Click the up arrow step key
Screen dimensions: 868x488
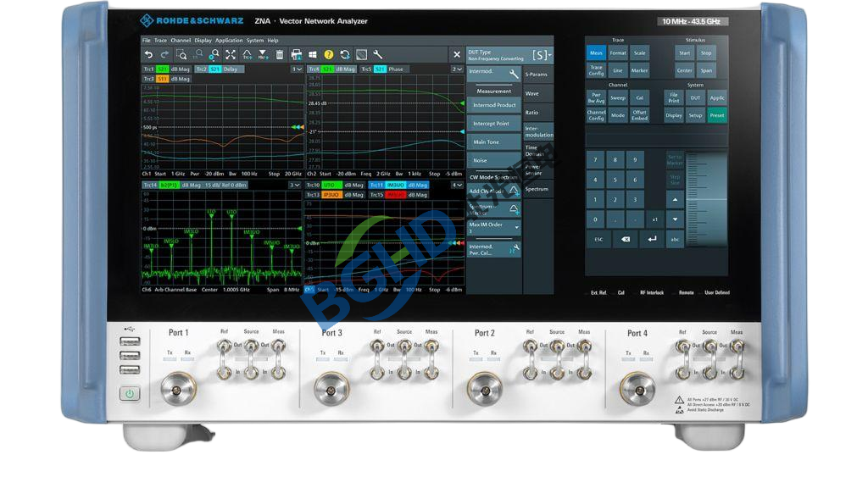(675, 200)
